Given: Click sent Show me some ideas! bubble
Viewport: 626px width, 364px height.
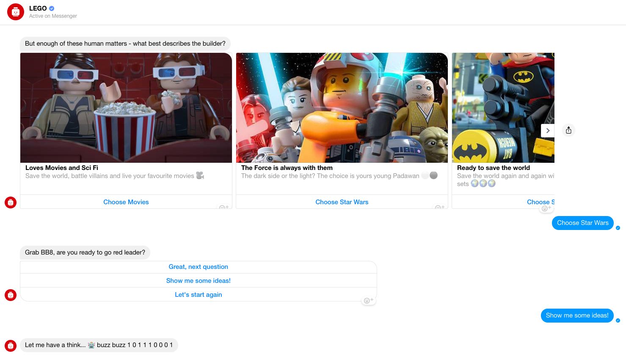Looking at the screenshot, I should pos(577,315).
